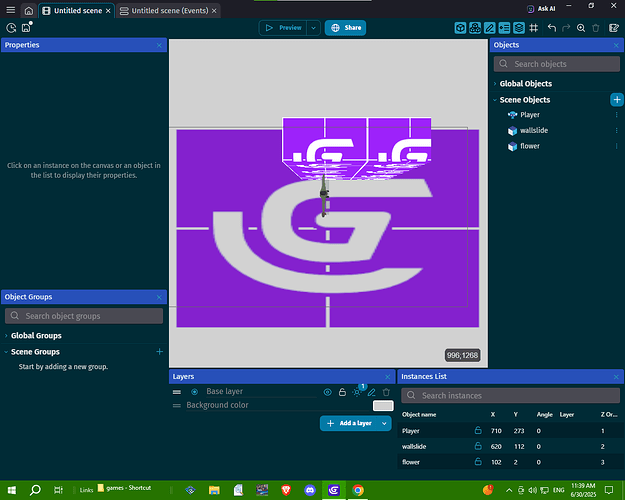Toggle the grid display icon

[x=534, y=28]
